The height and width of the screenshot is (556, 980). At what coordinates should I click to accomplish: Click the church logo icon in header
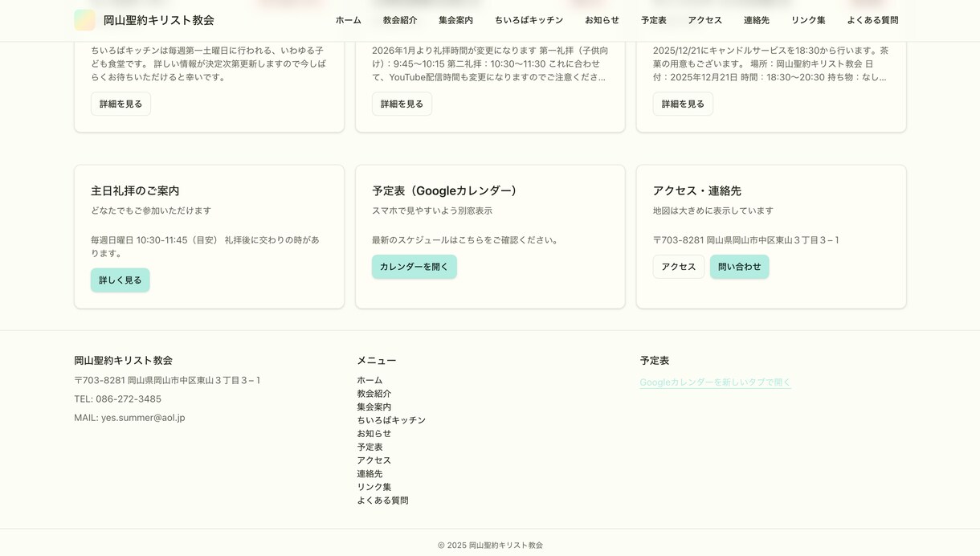(x=84, y=20)
